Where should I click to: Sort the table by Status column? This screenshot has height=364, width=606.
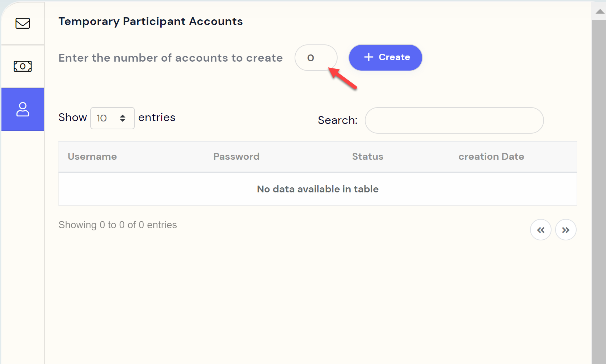coord(367,157)
